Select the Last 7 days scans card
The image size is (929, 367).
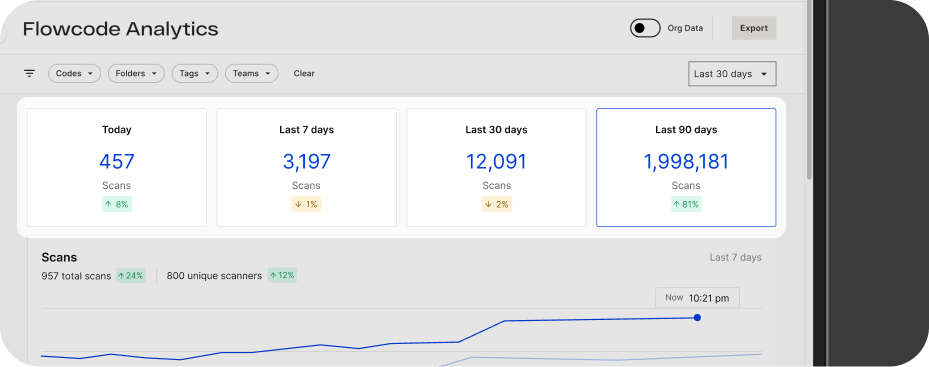click(306, 167)
